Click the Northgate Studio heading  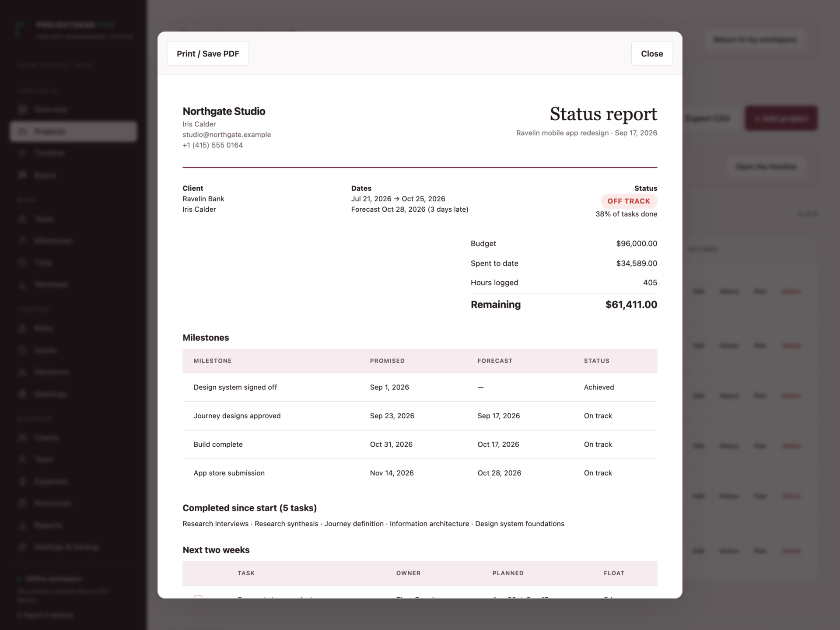pyautogui.click(x=224, y=111)
